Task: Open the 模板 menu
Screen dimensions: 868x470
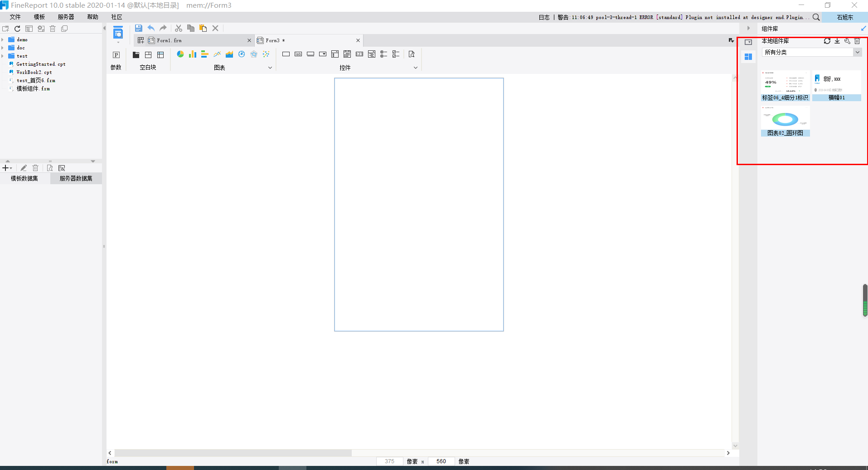Action: (39, 17)
